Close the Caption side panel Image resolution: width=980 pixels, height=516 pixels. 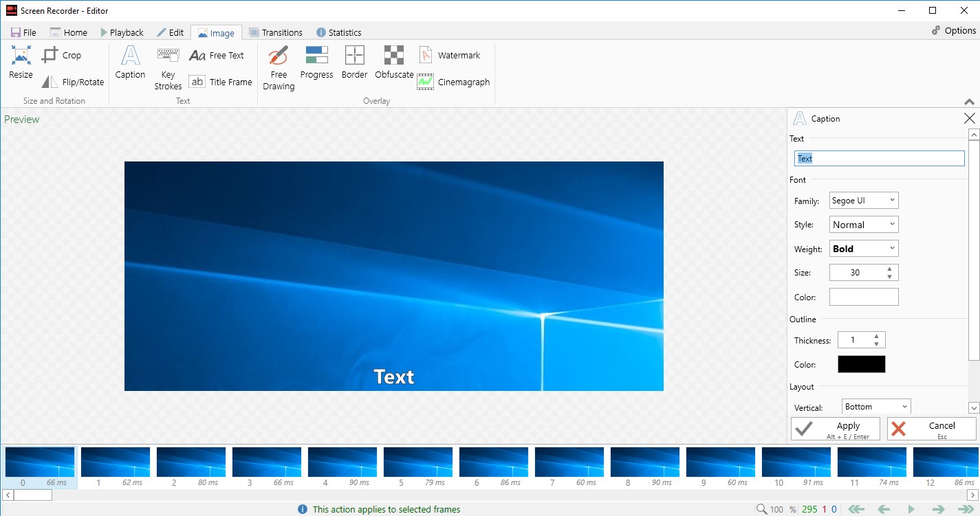point(970,118)
